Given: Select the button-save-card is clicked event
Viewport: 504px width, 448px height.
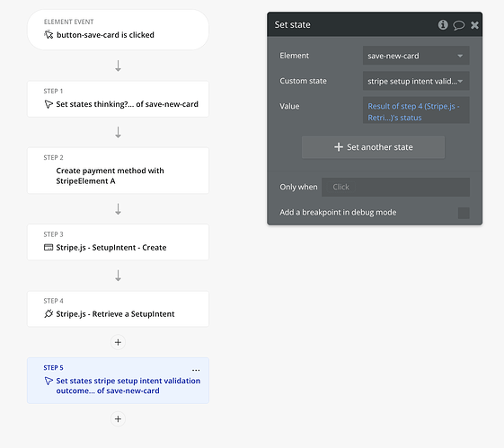Looking at the screenshot, I should coord(118,30).
